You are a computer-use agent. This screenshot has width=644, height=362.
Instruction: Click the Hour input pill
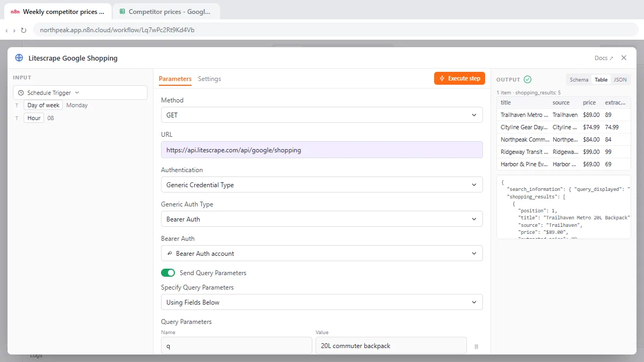pyautogui.click(x=34, y=118)
